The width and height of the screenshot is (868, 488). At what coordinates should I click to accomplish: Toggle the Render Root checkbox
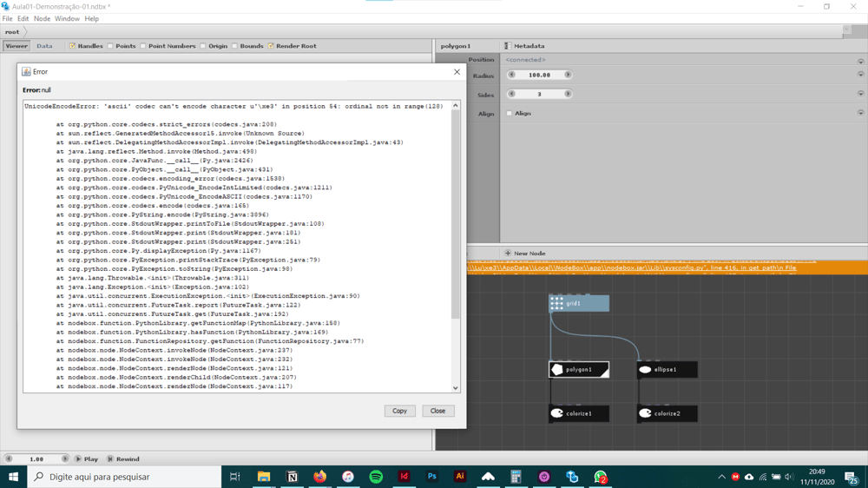(x=271, y=46)
